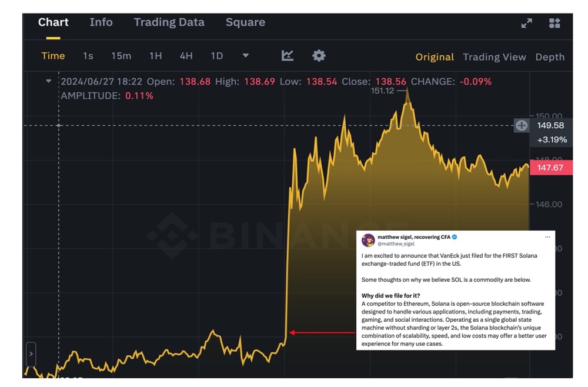Switch the chart to Depth view
This screenshot has height=387, width=588.
point(550,57)
